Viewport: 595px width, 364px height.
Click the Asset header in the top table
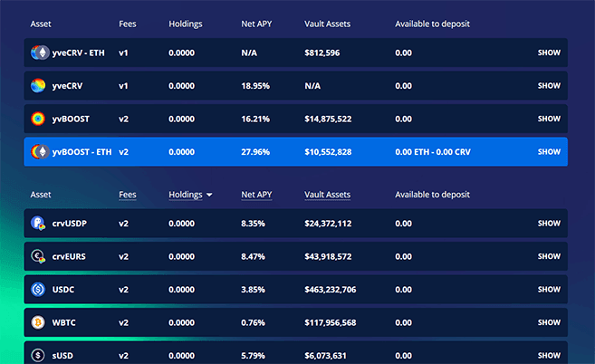pyautogui.click(x=41, y=24)
